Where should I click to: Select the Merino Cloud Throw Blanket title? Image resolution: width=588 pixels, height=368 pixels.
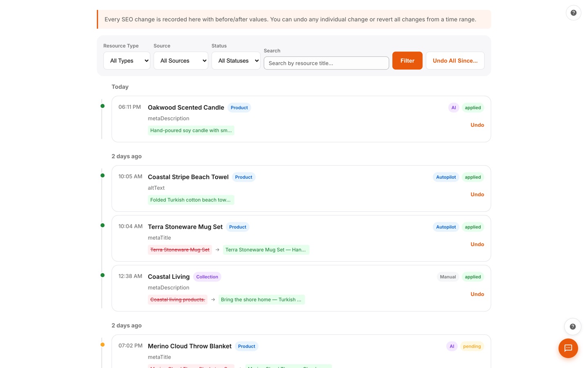coord(189,346)
